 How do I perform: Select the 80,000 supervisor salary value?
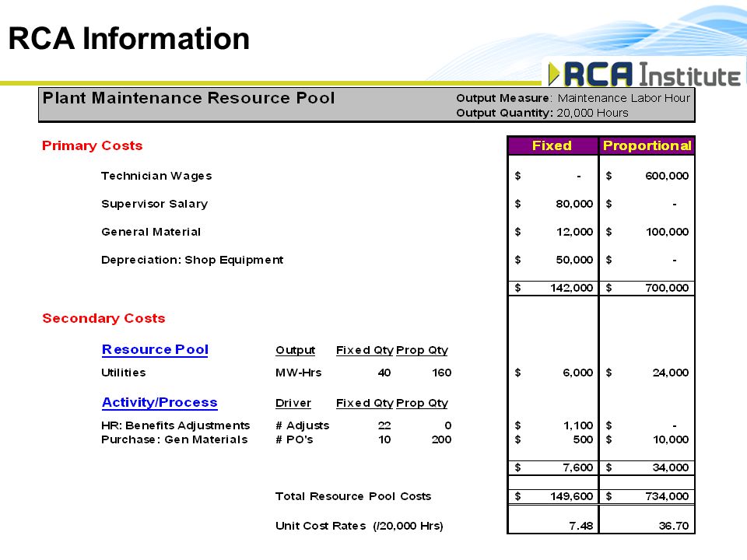574,204
